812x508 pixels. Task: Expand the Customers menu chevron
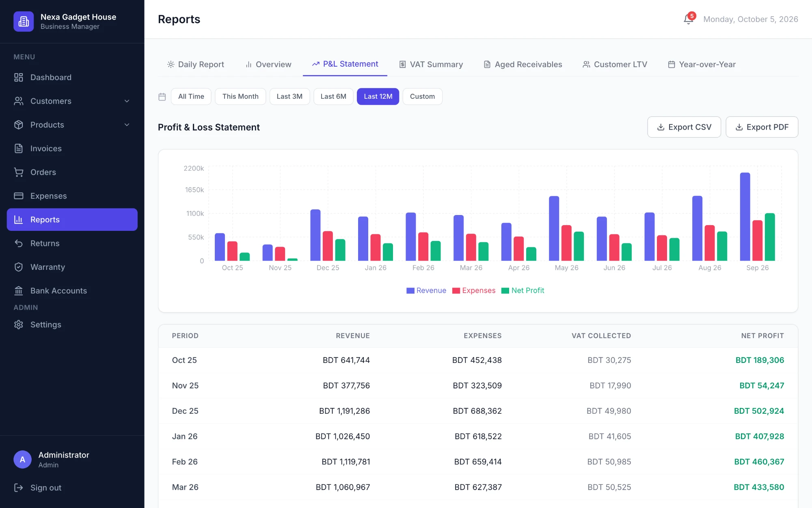point(127,101)
